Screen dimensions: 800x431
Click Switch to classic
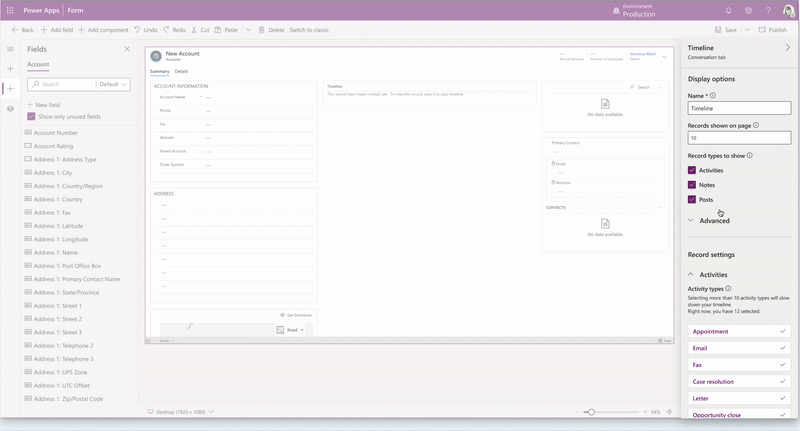309,30
